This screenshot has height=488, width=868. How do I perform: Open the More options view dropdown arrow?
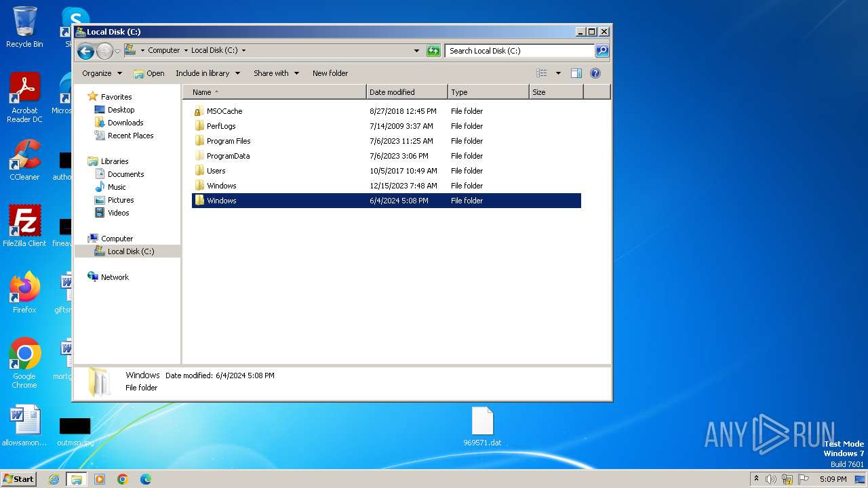559,73
